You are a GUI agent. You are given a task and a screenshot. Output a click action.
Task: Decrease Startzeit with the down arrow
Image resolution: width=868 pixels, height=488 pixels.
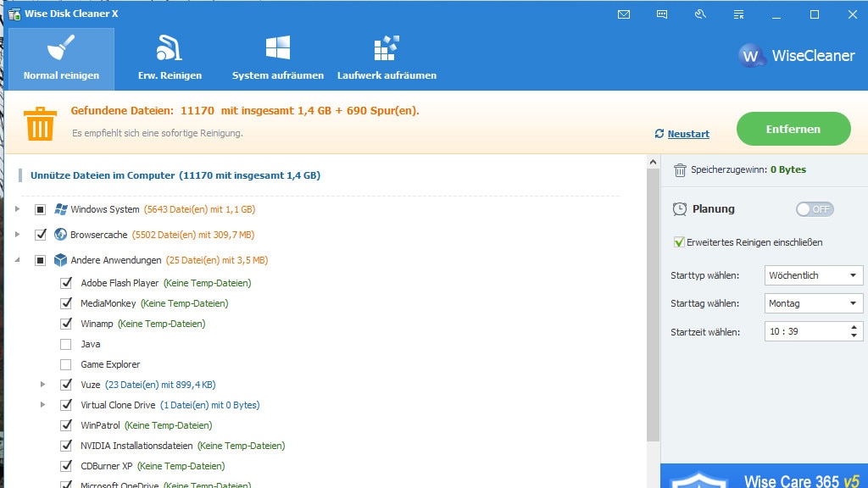point(854,335)
